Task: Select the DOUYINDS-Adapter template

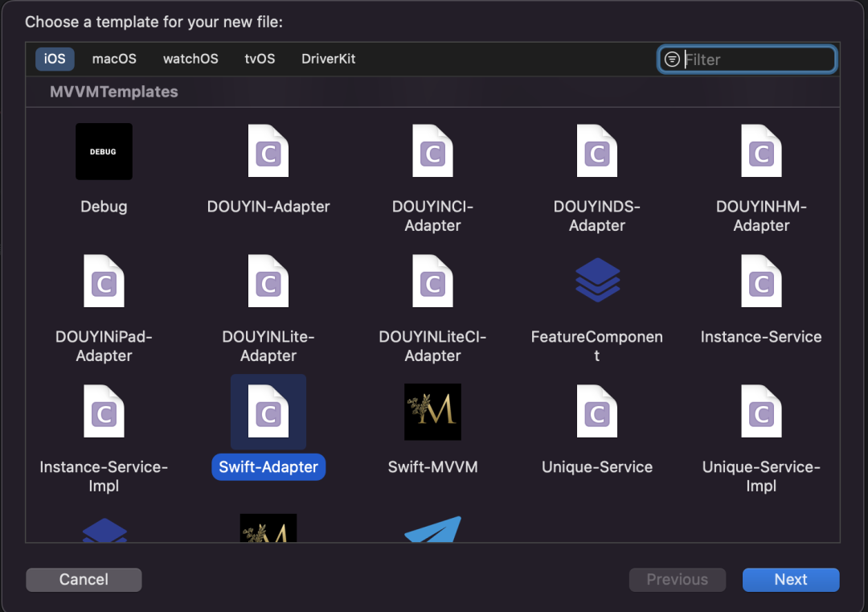Action: tap(597, 151)
